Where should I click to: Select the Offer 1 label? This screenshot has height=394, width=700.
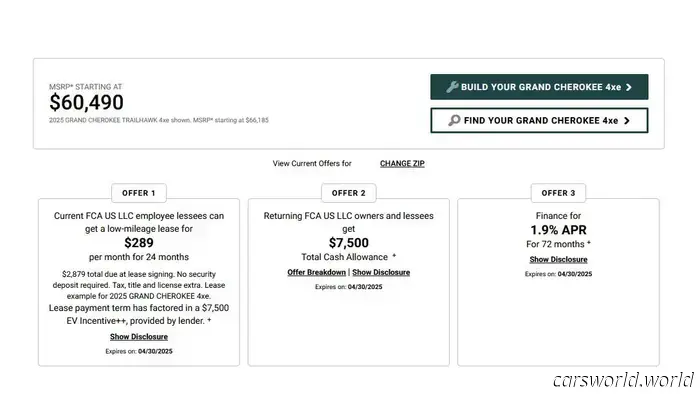point(139,193)
